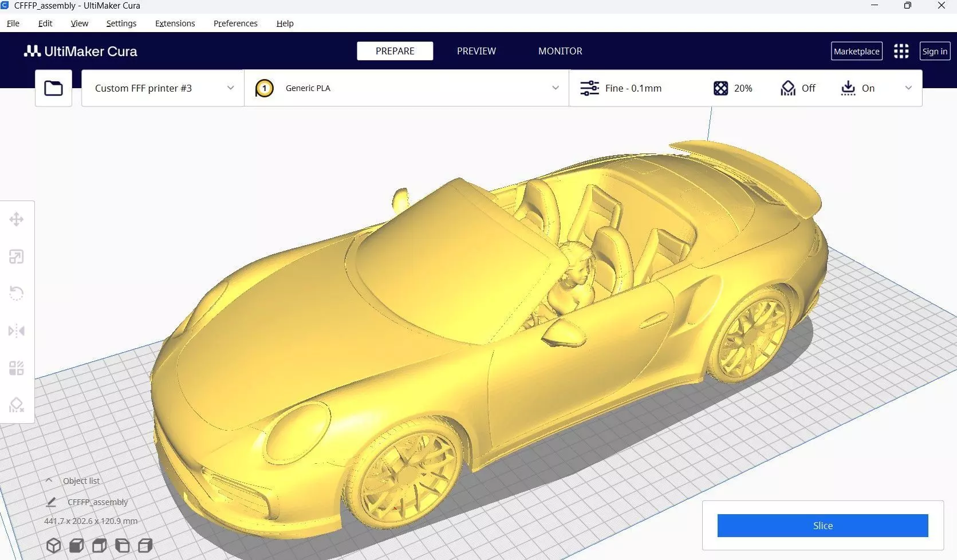Open the Extensions menu

[175, 23]
